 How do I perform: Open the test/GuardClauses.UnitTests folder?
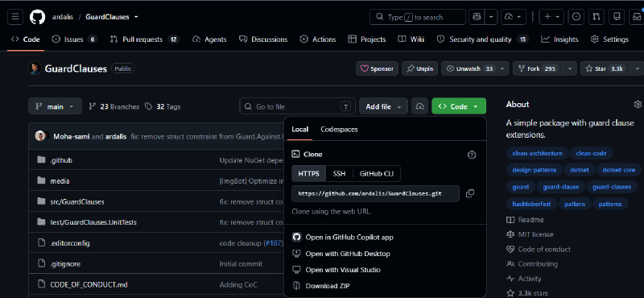[x=93, y=222]
